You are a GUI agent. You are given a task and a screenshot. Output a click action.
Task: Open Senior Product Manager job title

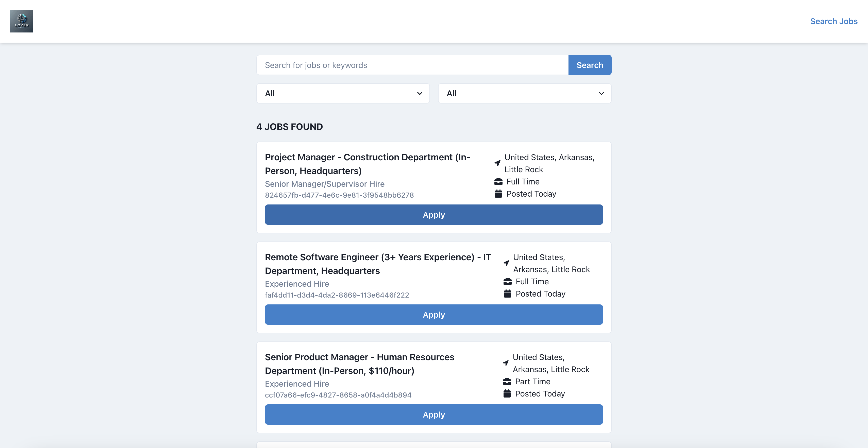click(359, 364)
